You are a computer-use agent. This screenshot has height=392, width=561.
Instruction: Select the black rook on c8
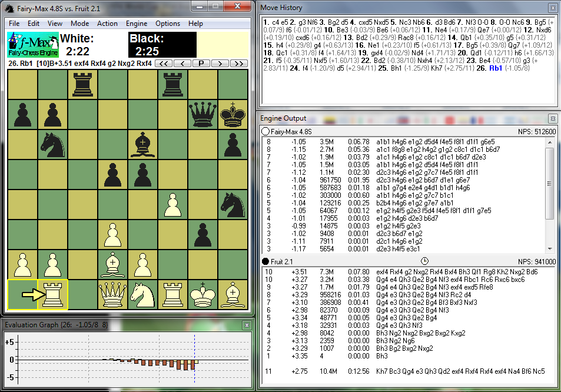[x=82, y=84]
